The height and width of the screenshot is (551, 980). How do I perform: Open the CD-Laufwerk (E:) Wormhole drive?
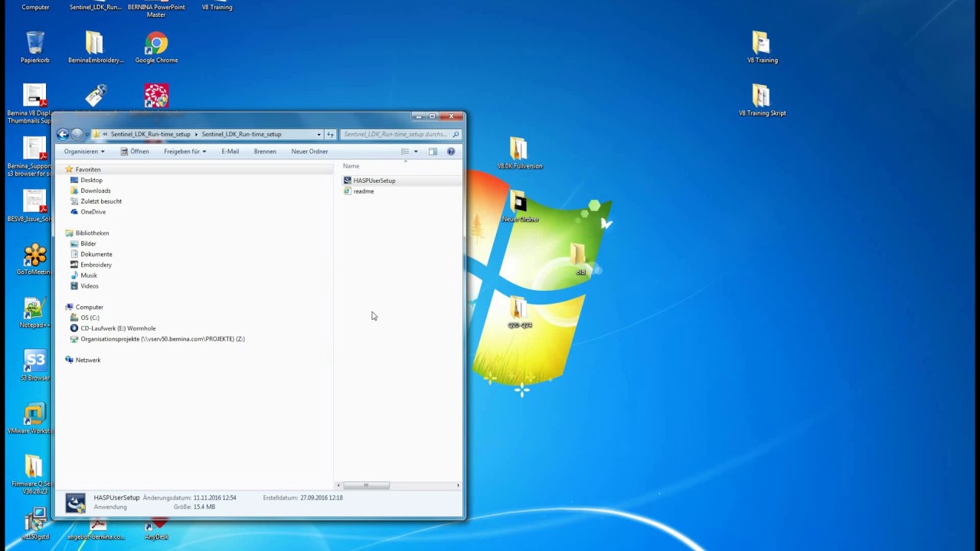118,328
